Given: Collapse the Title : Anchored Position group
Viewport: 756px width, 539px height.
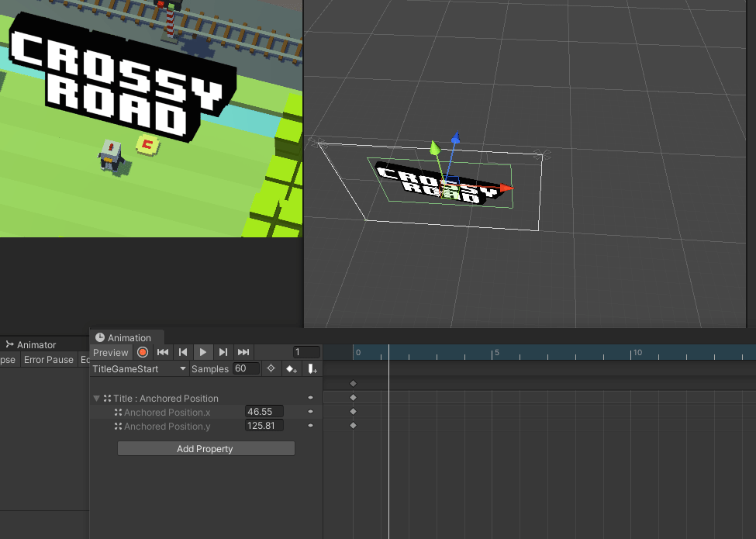Looking at the screenshot, I should point(96,398).
